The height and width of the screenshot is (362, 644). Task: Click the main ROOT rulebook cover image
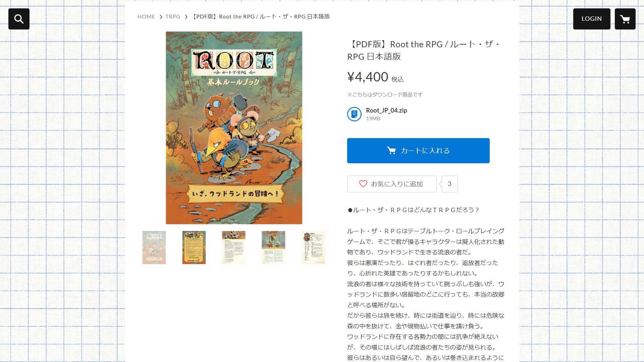234,128
